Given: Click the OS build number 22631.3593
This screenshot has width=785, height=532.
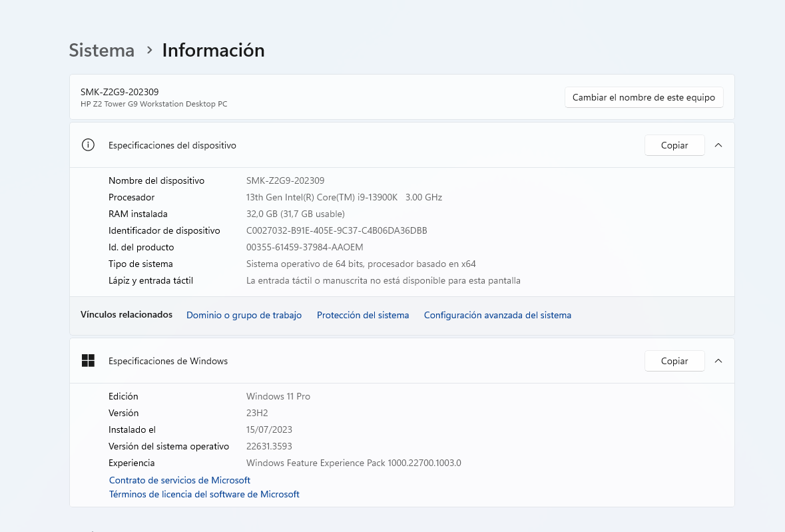Looking at the screenshot, I should 269,446.
